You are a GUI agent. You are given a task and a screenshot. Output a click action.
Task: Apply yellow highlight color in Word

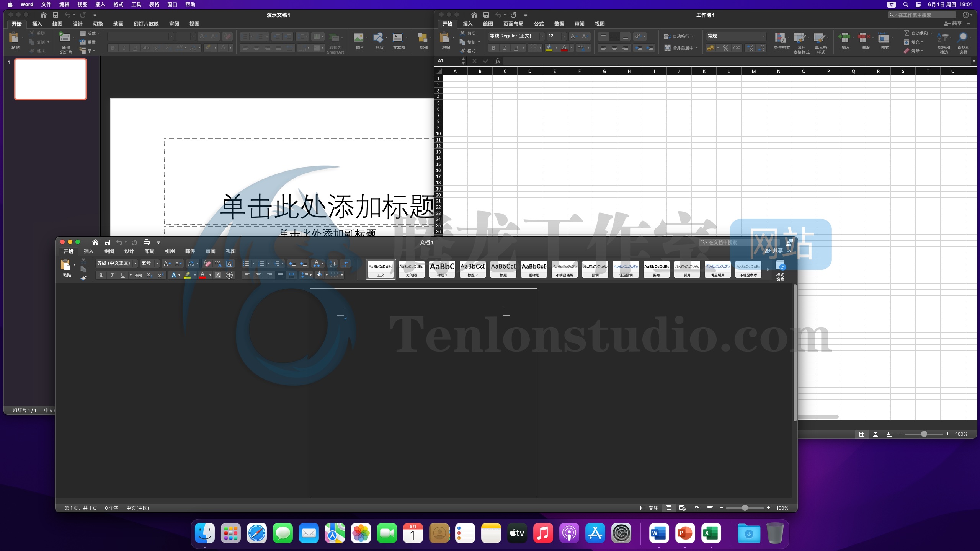187,275
